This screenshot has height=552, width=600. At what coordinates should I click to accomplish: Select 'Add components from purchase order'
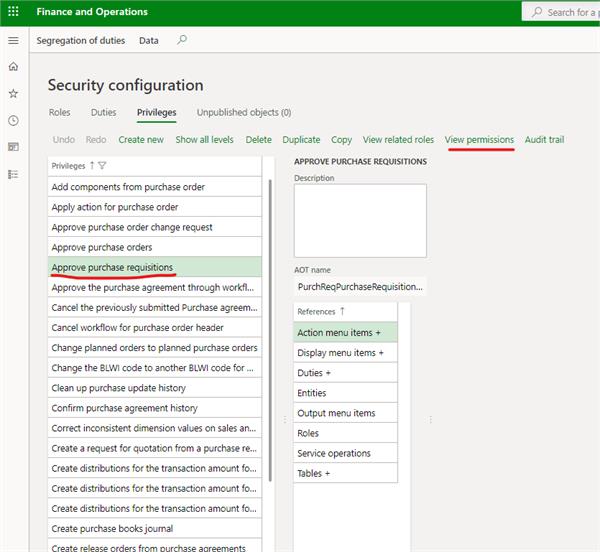coord(155,187)
